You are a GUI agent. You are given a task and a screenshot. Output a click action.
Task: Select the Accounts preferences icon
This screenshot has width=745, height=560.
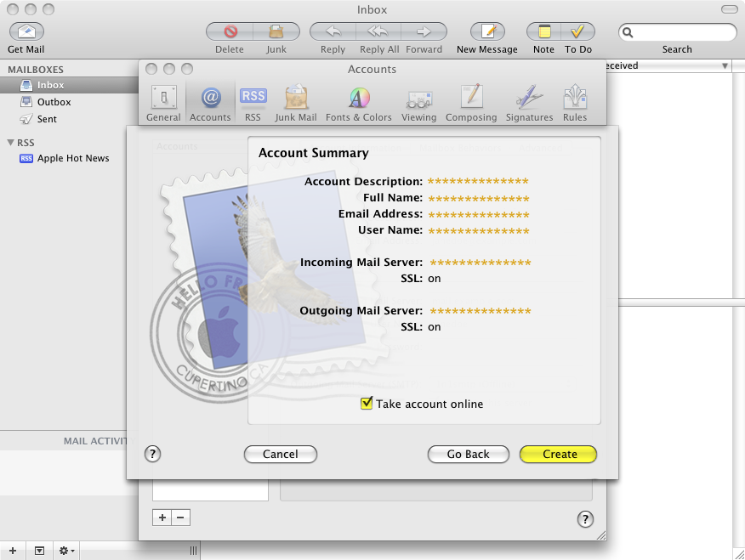tap(210, 103)
